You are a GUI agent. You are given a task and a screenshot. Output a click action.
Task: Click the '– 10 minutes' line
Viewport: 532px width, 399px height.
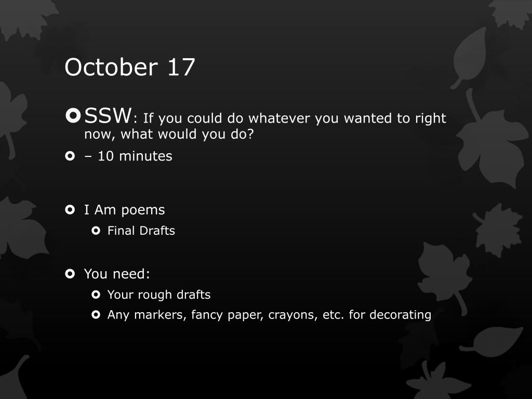[128, 156]
